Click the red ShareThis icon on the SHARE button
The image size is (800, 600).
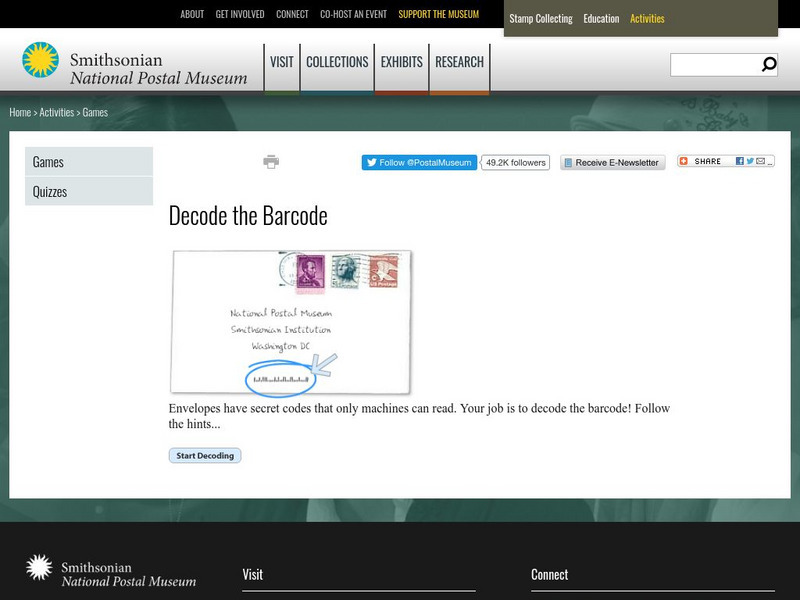click(684, 161)
